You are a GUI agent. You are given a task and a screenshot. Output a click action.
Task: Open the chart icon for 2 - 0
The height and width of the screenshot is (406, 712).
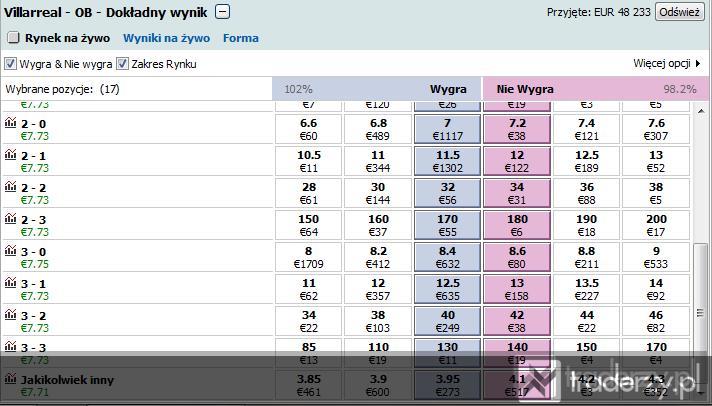pos(10,122)
